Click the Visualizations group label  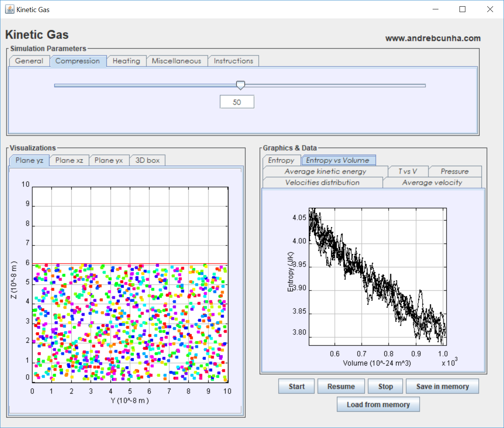(x=33, y=148)
